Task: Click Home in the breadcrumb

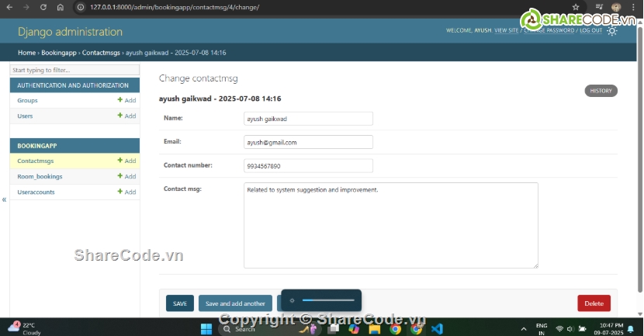Action: point(26,53)
